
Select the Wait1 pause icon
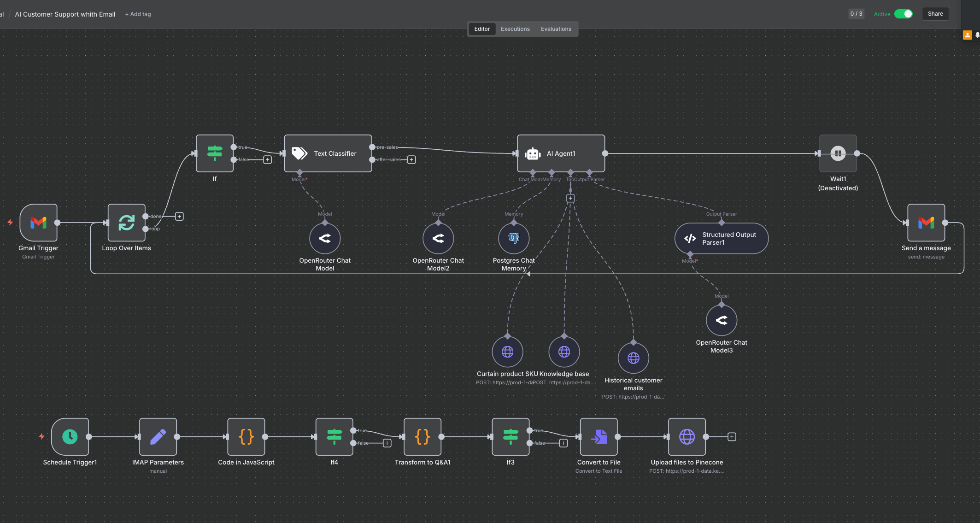pos(838,153)
